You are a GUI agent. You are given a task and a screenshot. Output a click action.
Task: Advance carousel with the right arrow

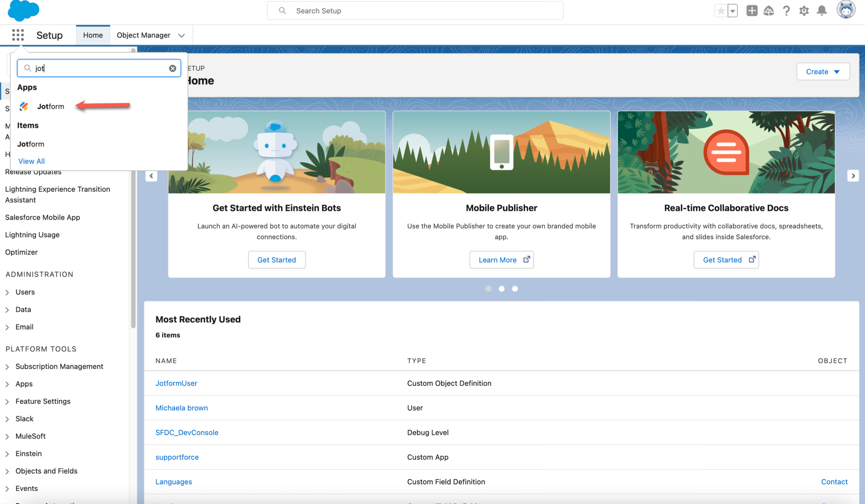pyautogui.click(x=852, y=176)
